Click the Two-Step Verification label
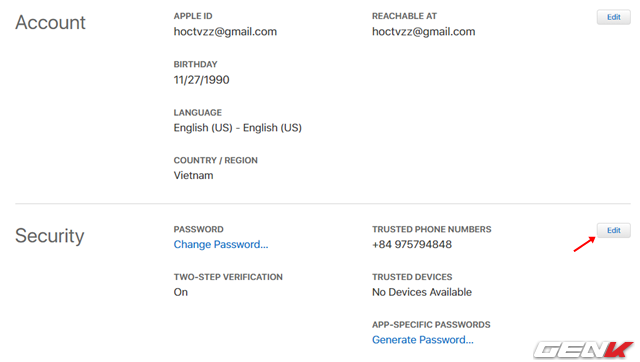640x362 pixels. 228,277
